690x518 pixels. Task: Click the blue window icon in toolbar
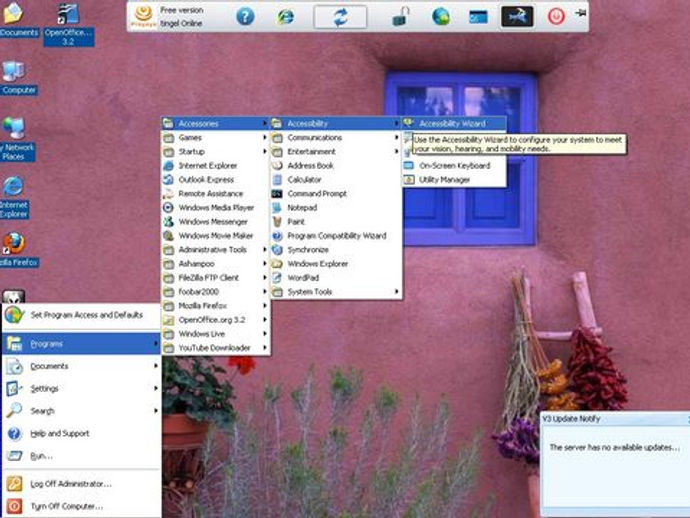click(x=478, y=17)
